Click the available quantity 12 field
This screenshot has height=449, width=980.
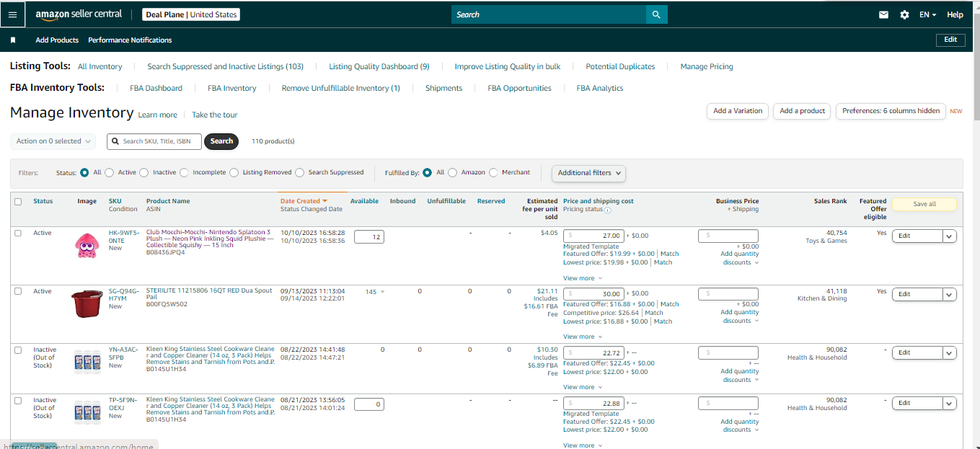click(x=368, y=237)
